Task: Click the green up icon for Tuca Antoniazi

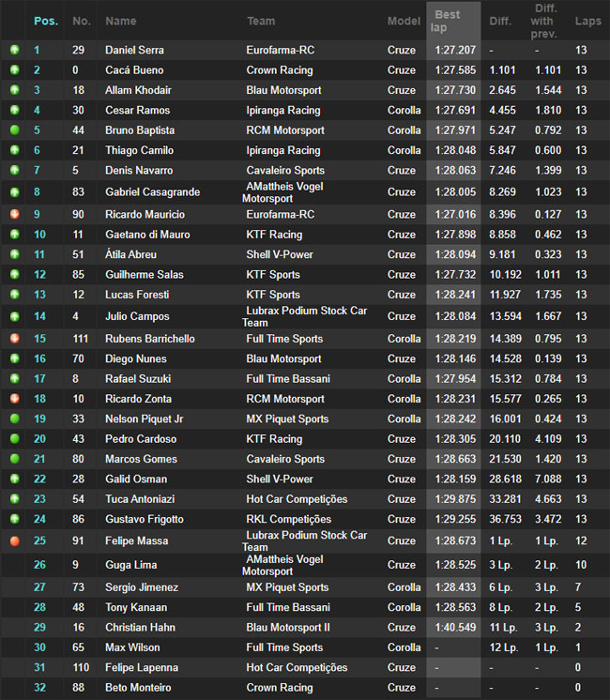Action: [x=15, y=498]
